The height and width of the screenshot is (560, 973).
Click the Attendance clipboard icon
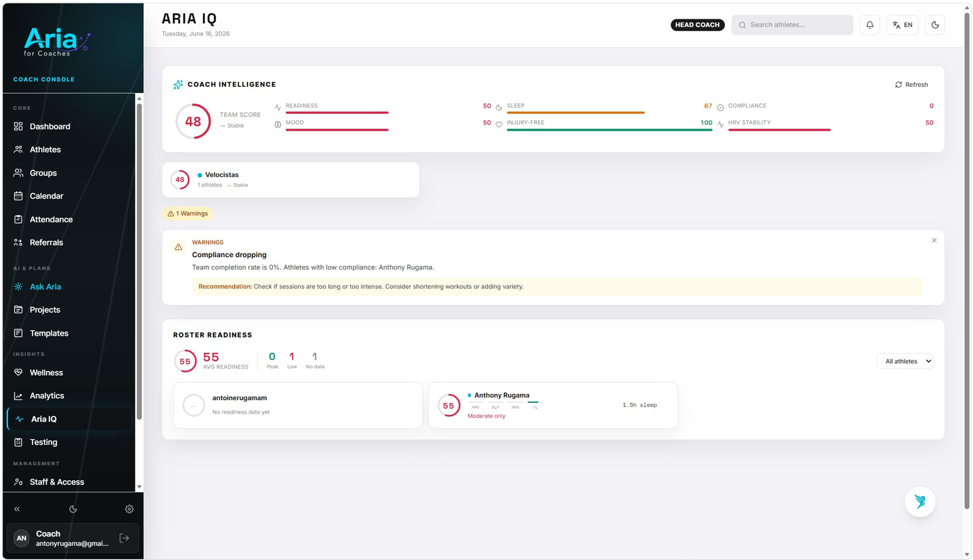(18, 220)
